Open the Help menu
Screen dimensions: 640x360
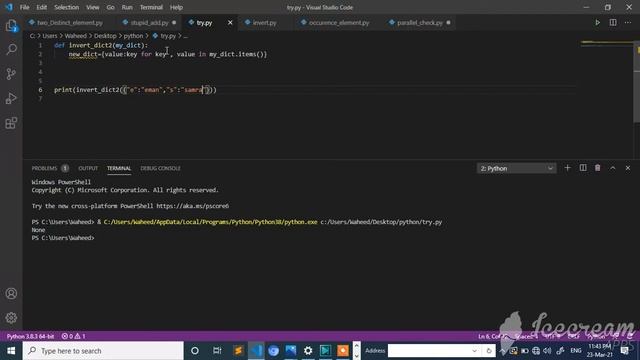(176, 7)
